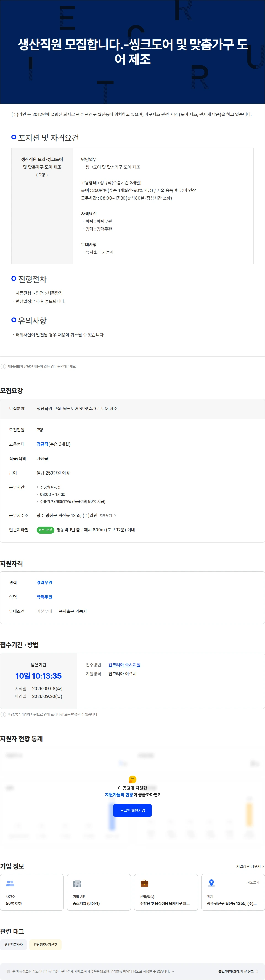This screenshot has width=265, height=980.
Task: Open 잡코리아 즉시지원 application link
Action: tap(124, 665)
